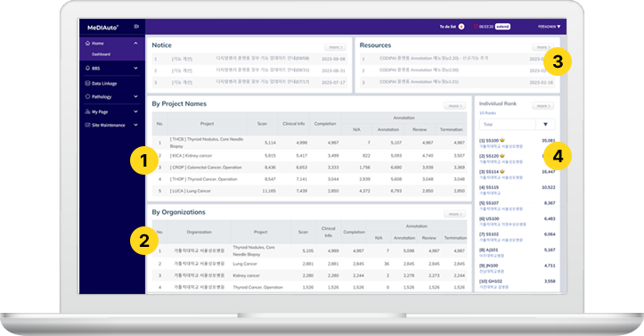Click the BBS bell icon
Screen dimensions: 644x336
(x=87, y=69)
